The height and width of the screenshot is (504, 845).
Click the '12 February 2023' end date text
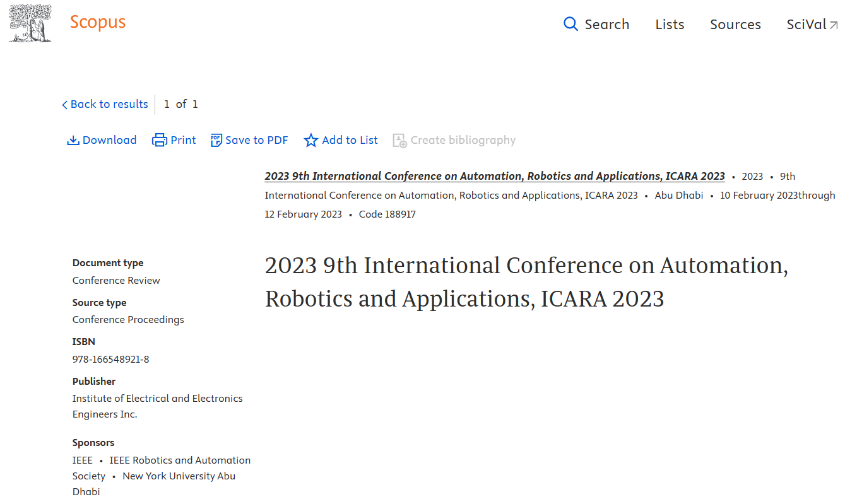pyautogui.click(x=303, y=214)
